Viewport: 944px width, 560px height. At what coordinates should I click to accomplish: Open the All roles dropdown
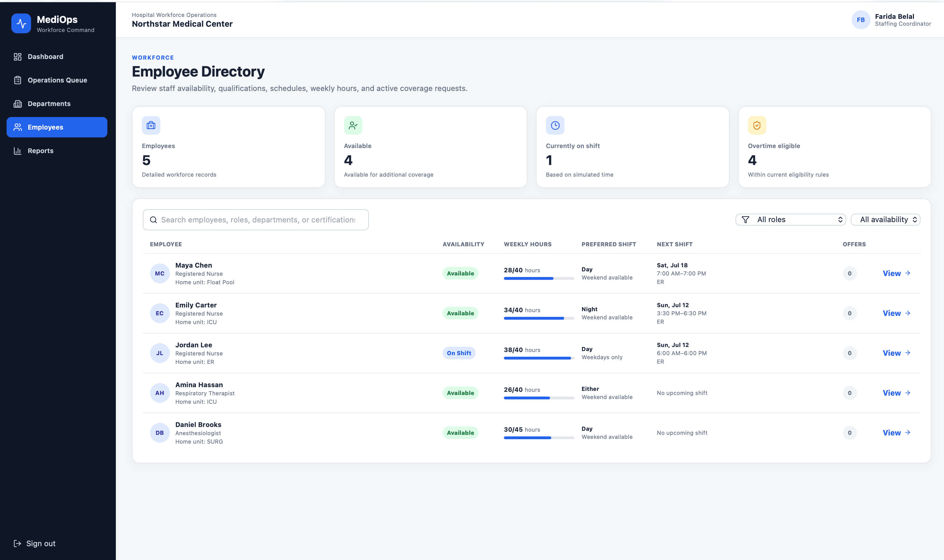(x=791, y=220)
